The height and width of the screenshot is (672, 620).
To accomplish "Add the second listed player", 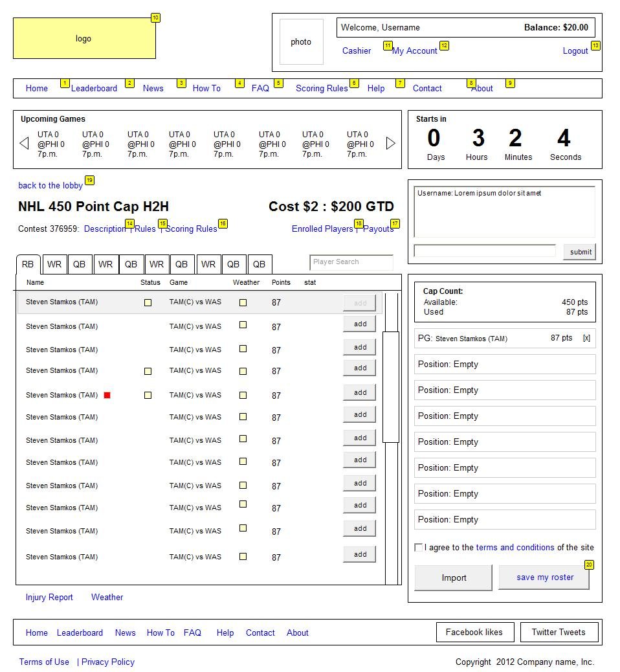I will [359, 324].
